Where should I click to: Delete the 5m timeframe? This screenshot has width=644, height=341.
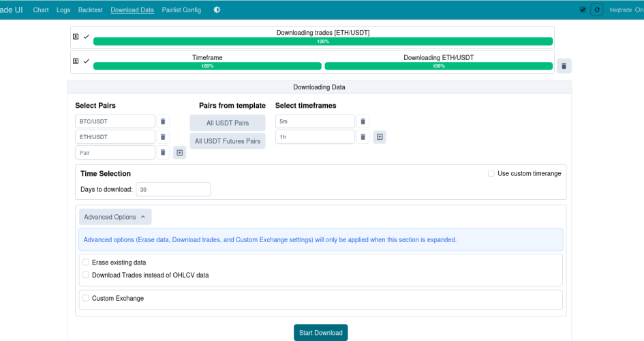(x=363, y=121)
